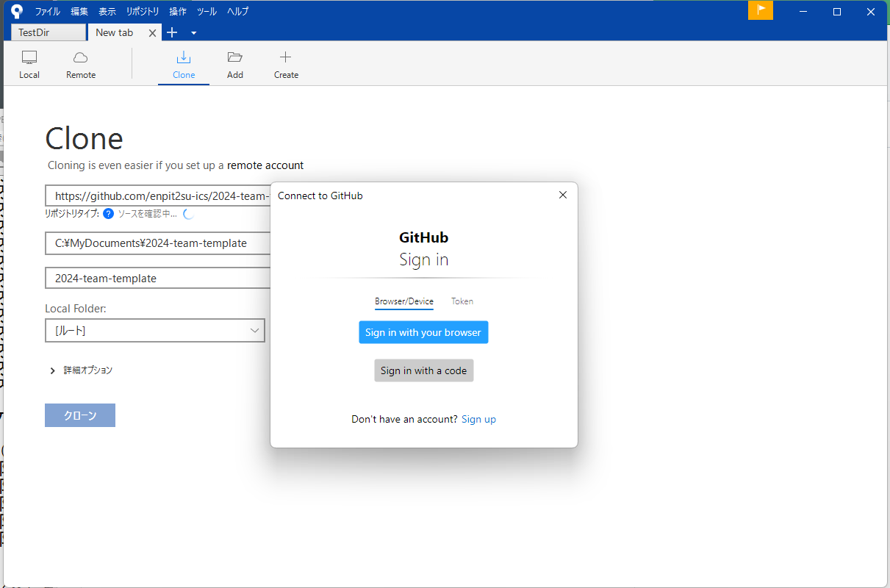
Task: Focus the GitHub repository URL field
Action: 158,196
